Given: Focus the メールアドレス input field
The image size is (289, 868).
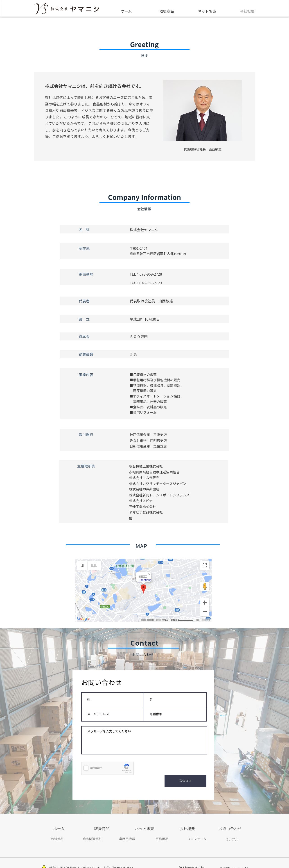Looking at the screenshot, I should (113, 714).
